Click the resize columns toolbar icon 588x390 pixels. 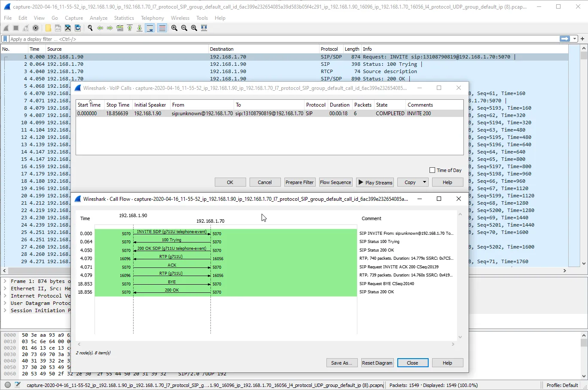tap(204, 28)
